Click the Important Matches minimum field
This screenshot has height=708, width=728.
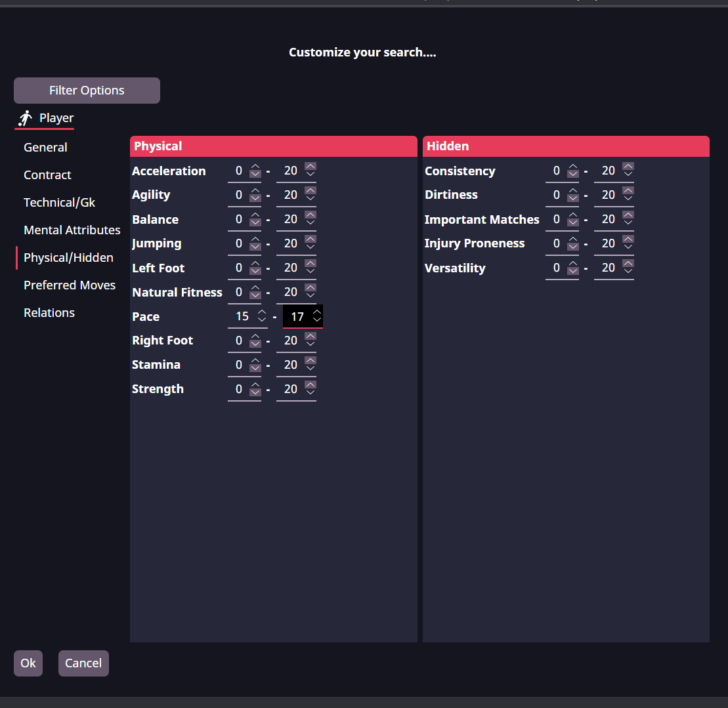coord(555,219)
